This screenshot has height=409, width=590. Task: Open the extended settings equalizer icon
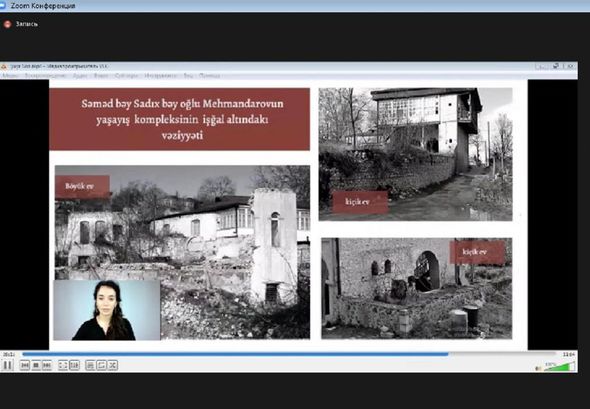tap(74, 365)
